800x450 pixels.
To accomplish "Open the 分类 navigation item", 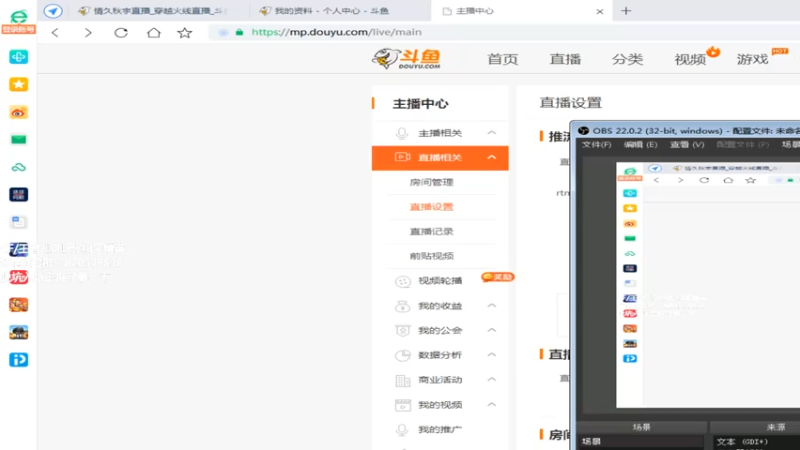I will (x=628, y=59).
